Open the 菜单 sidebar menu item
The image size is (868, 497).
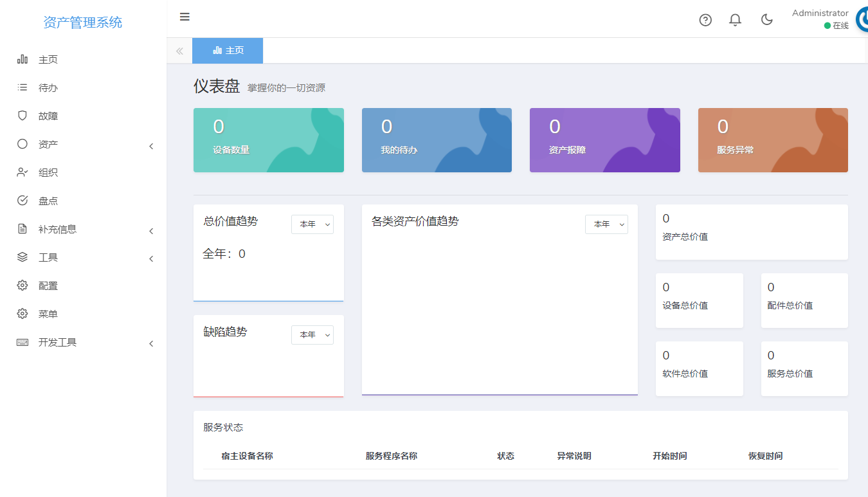click(84, 314)
